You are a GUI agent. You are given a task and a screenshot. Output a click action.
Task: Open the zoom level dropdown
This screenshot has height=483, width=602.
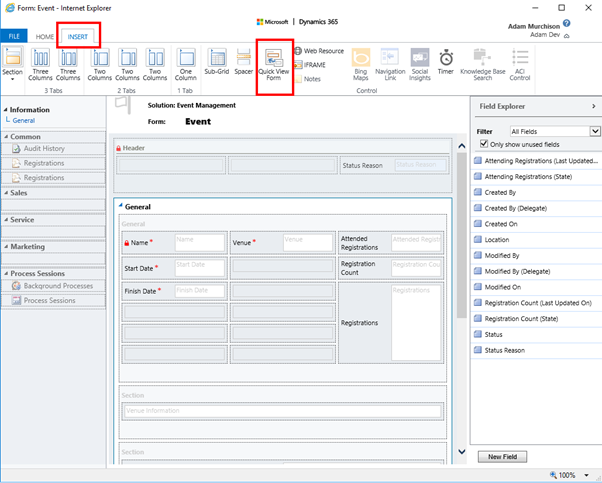(x=589, y=475)
